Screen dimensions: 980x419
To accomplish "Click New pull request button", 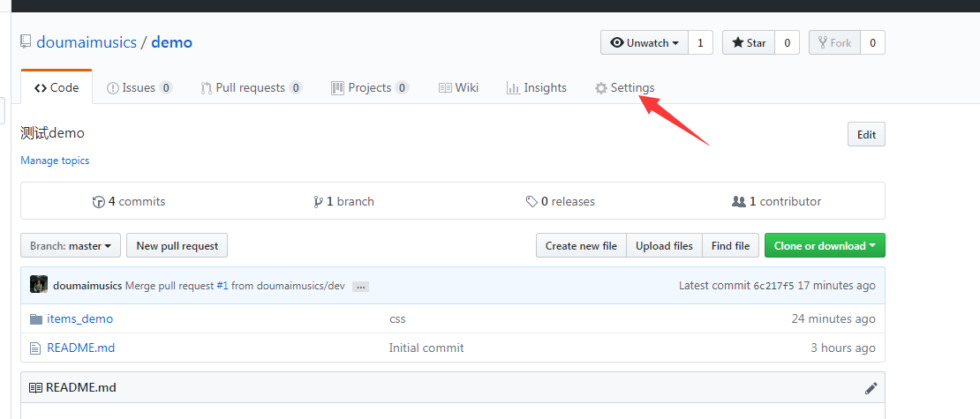I will [x=177, y=246].
